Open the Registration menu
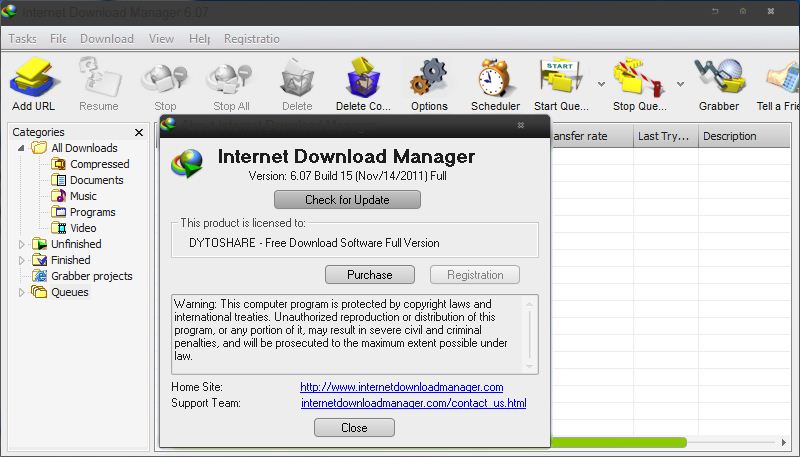 point(252,39)
